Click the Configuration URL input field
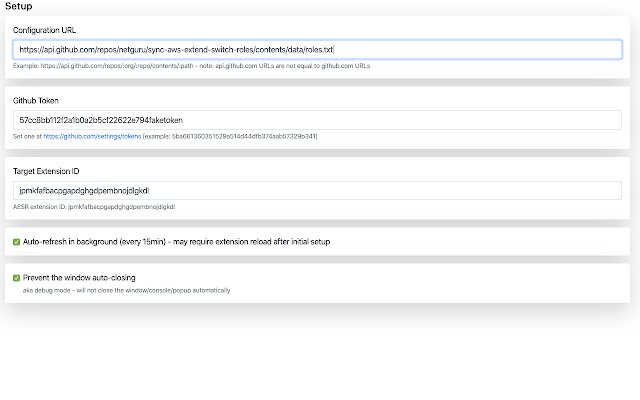 317,49
